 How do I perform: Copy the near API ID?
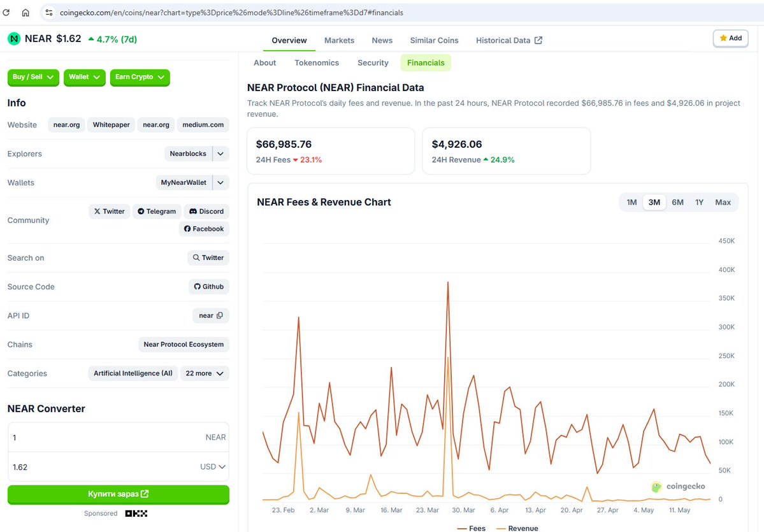pyautogui.click(x=220, y=315)
